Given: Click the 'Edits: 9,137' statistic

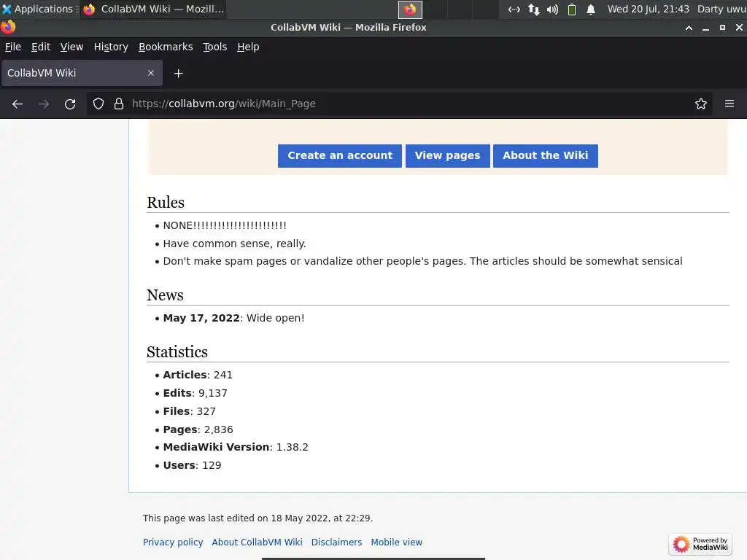Looking at the screenshot, I should pos(196,393).
